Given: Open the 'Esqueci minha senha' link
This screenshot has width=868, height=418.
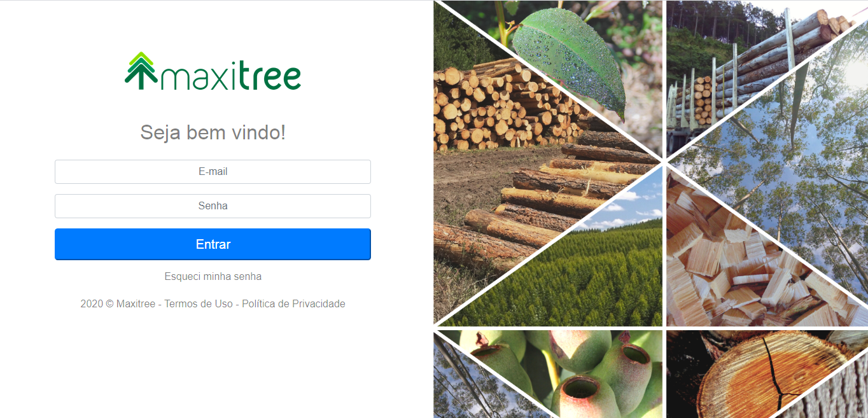Looking at the screenshot, I should pos(213,276).
